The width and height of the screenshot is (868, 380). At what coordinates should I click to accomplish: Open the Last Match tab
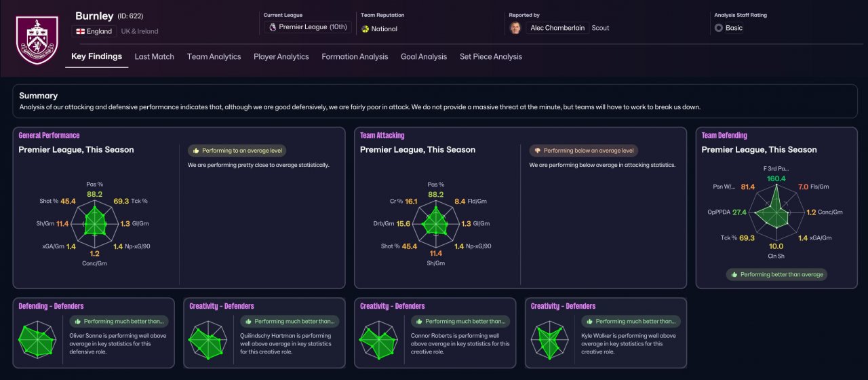[154, 57]
